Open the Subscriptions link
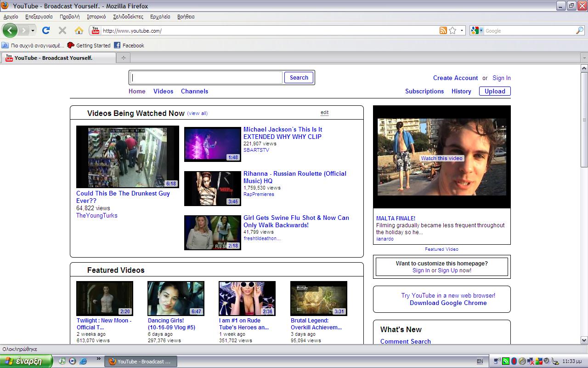Viewport: 588px width, 368px height. [424, 91]
